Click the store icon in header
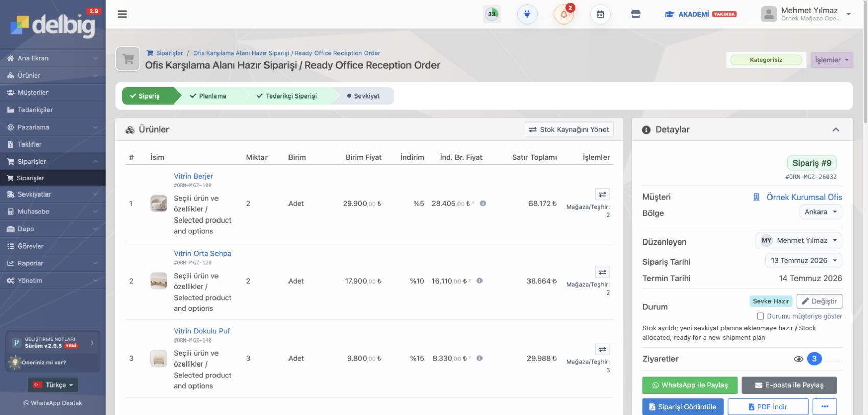Viewport: 868px width, 415px height. pyautogui.click(x=636, y=14)
